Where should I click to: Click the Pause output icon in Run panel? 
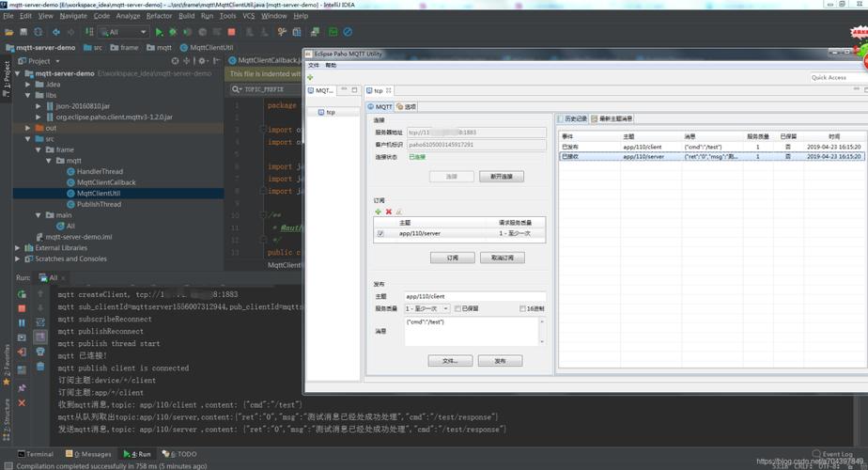(22, 322)
